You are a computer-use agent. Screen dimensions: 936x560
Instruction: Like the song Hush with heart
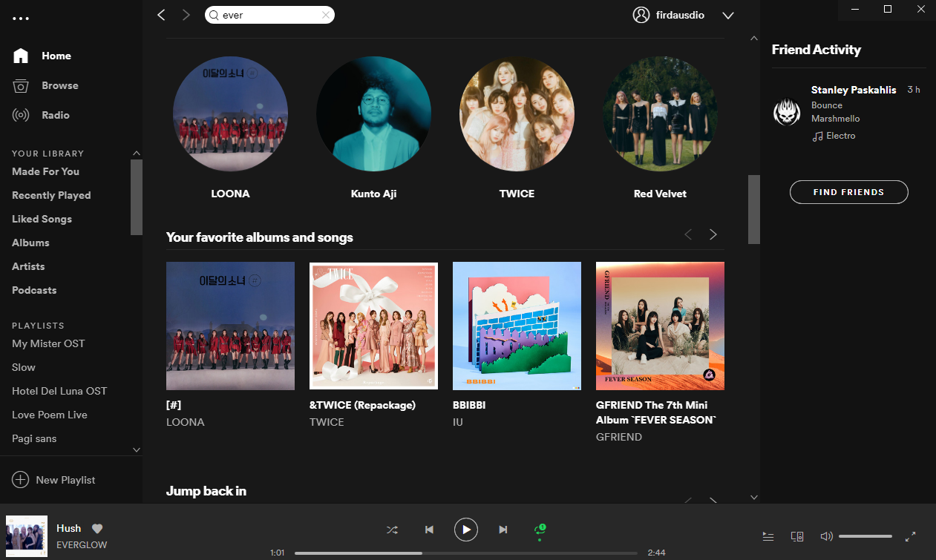(96, 529)
